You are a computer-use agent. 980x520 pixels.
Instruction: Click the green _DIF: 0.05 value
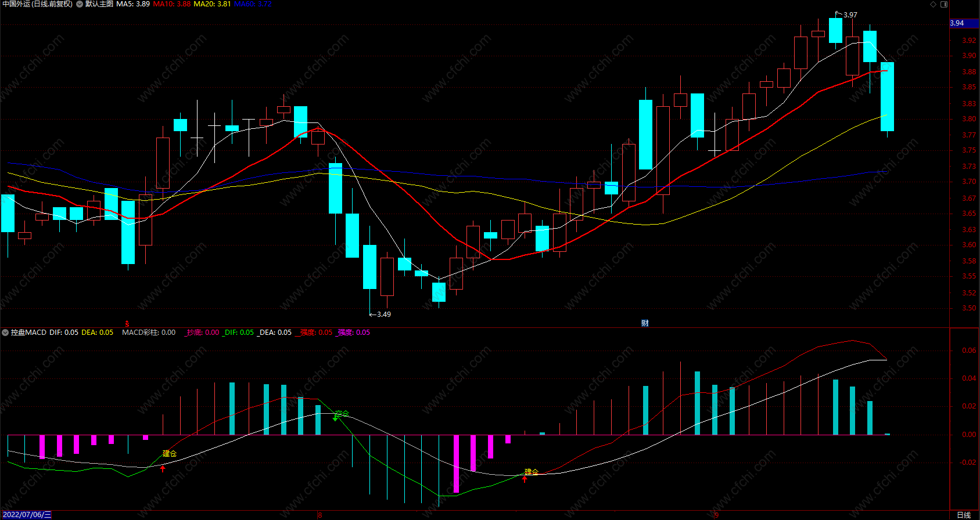238,333
